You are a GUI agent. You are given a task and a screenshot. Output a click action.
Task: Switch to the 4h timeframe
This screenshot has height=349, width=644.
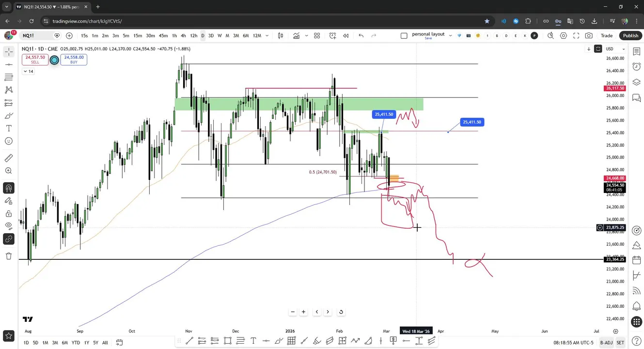point(183,35)
